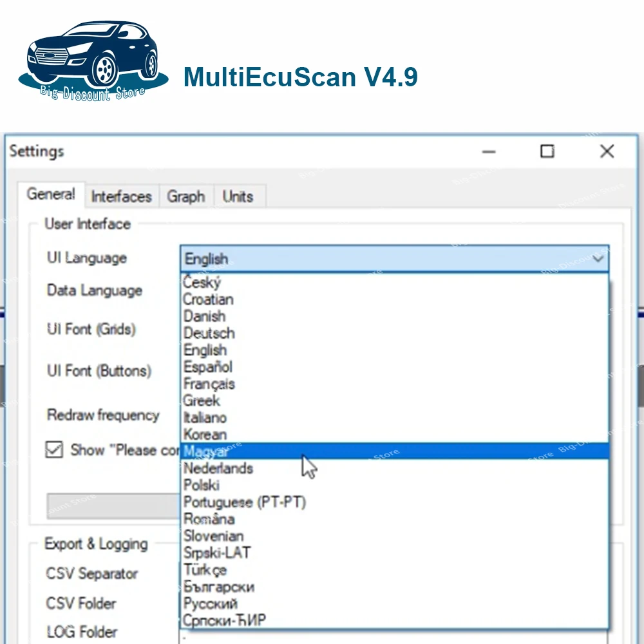Pick Portuguese (PT-PT) option
644x644 pixels.
[x=394, y=502]
